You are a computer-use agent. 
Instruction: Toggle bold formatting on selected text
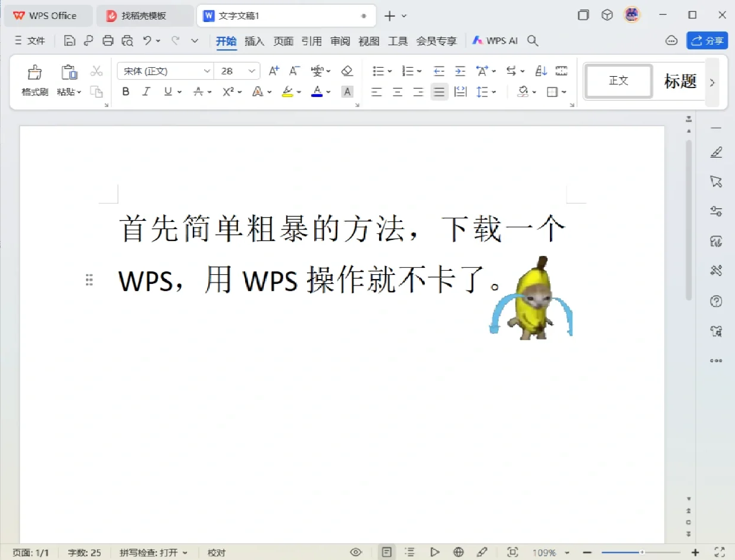(126, 92)
